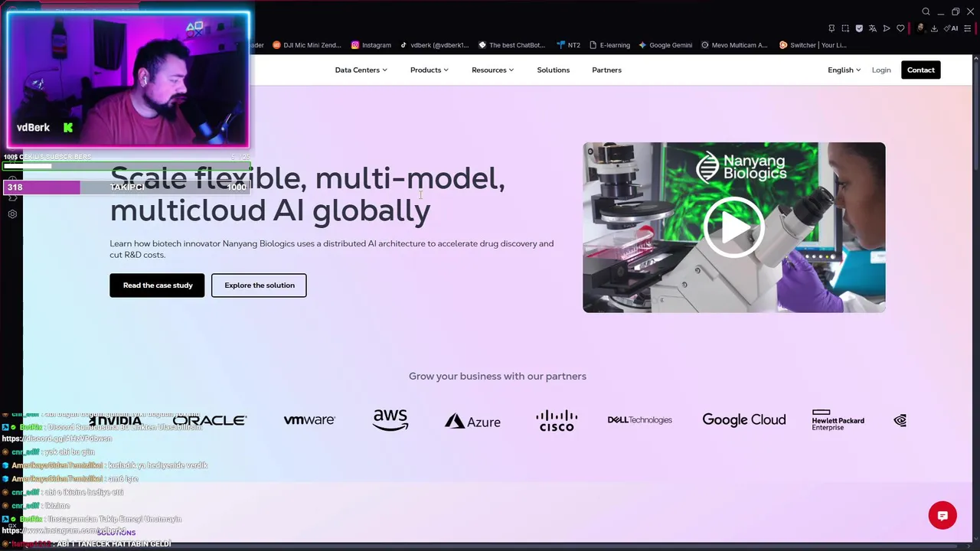Click the VMware partner logo
The width and height of the screenshot is (980, 551).
coord(309,420)
